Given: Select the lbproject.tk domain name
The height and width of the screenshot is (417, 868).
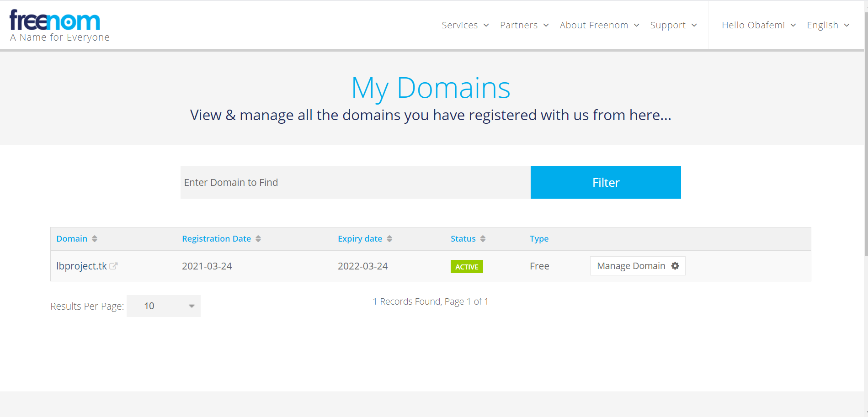Looking at the screenshot, I should (81, 265).
